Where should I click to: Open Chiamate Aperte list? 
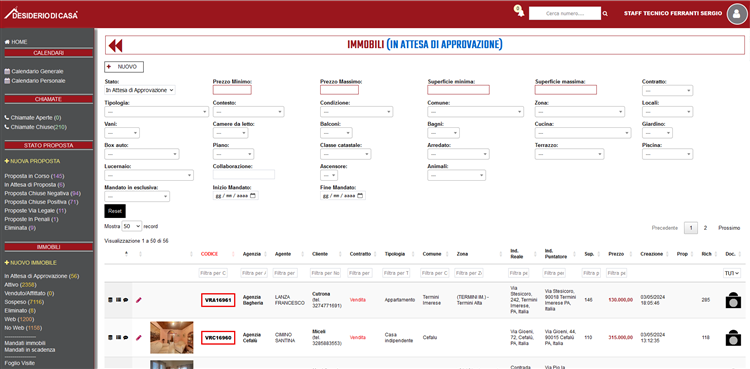coord(33,118)
